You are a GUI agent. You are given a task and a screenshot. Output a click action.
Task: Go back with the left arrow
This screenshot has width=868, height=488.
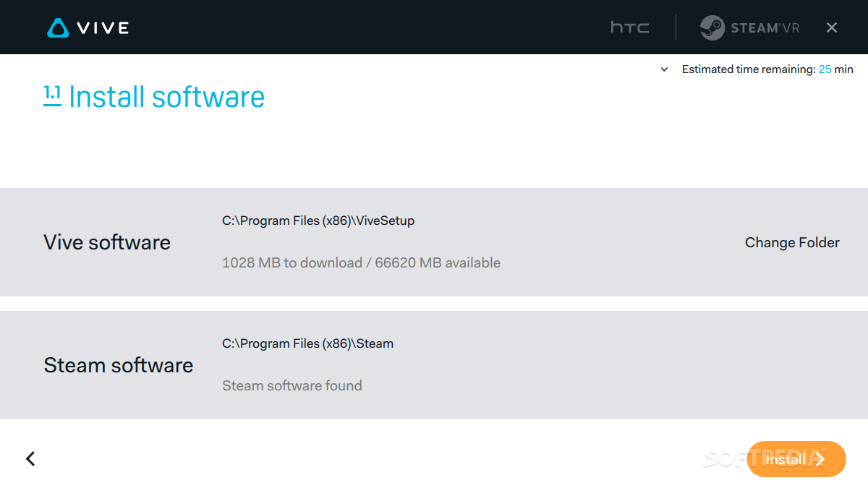30,458
